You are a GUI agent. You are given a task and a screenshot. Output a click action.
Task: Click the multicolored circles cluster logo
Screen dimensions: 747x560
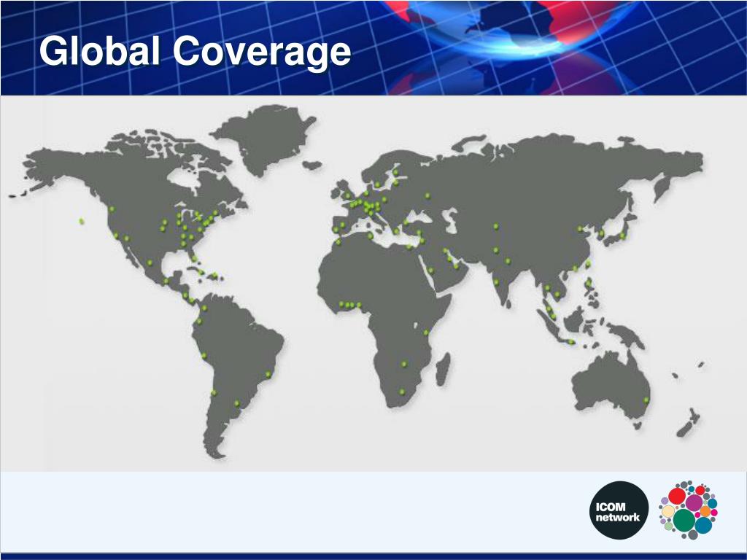pos(689,510)
